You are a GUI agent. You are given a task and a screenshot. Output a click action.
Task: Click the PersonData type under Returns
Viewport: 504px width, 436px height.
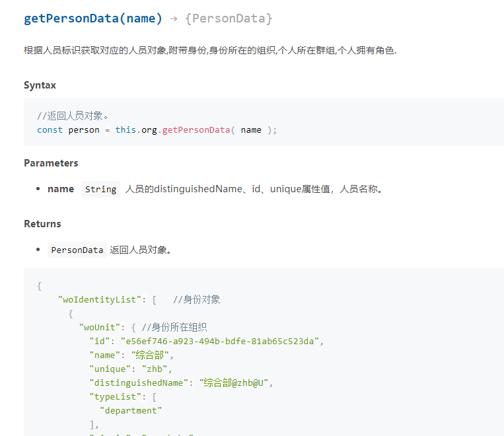(x=77, y=250)
